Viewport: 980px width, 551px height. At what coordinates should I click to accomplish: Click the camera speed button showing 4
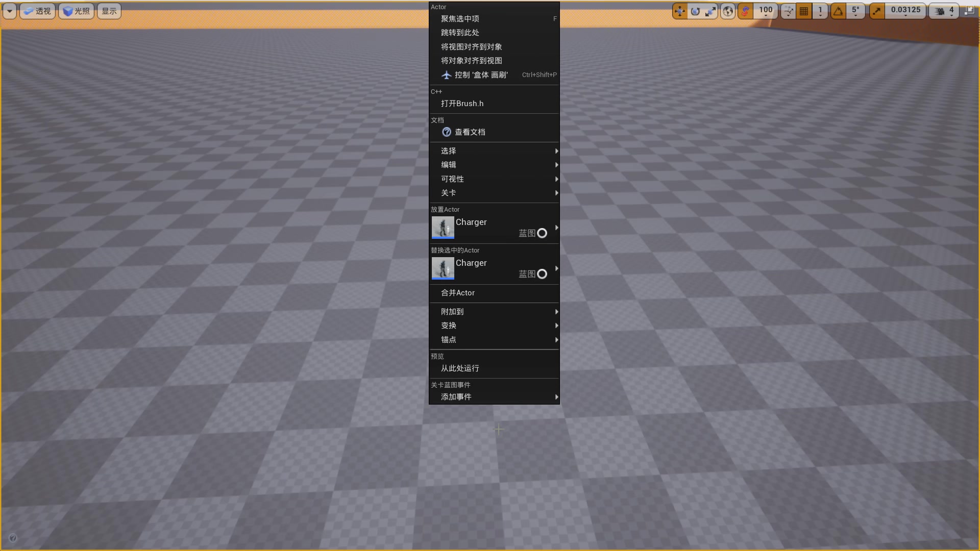944,11
